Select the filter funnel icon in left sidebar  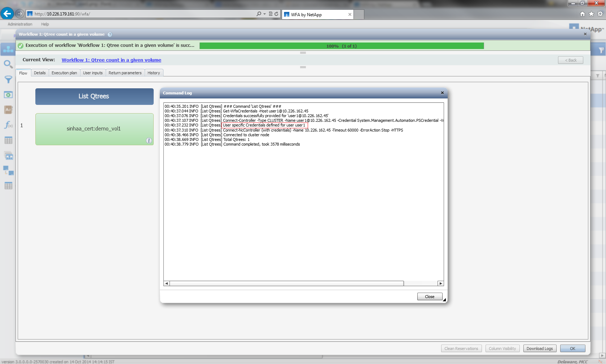[x=8, y=80]
